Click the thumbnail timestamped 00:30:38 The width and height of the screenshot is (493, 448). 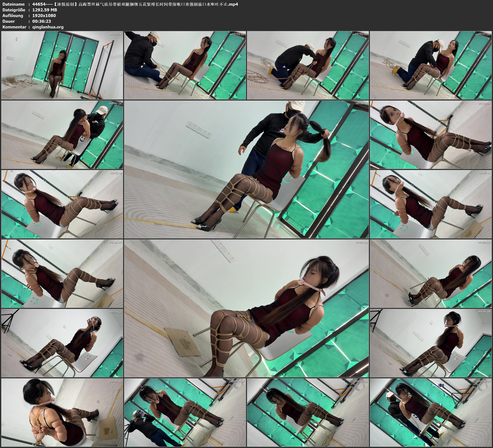[185, 413]
